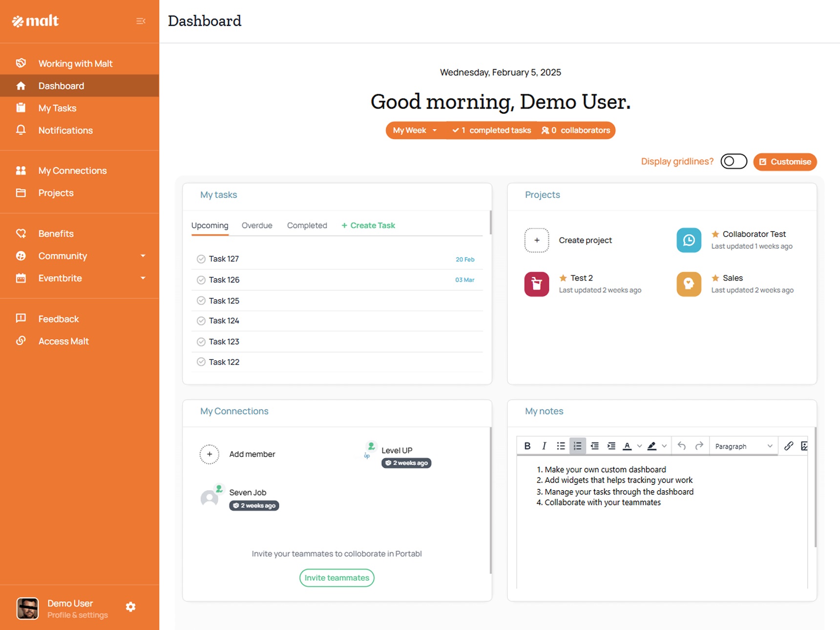This screenshot has width=840, height=630.
Task: Click the Italic formatting icon in notes
Action: (x=544, y=446)
